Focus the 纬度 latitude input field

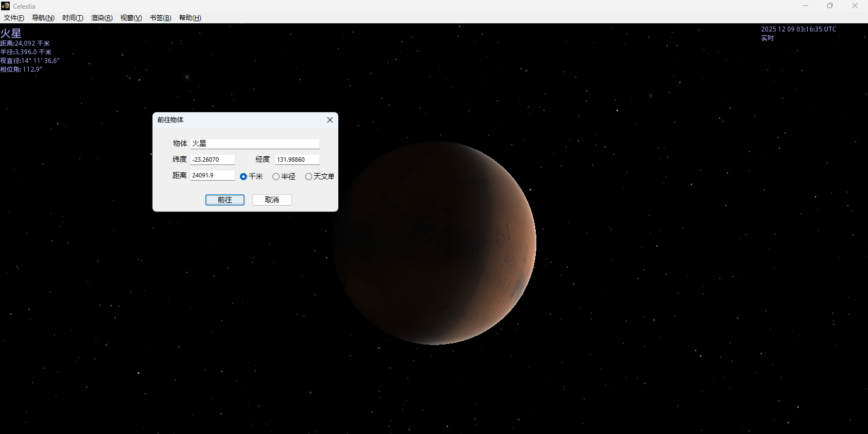click(x=212, y=159)
